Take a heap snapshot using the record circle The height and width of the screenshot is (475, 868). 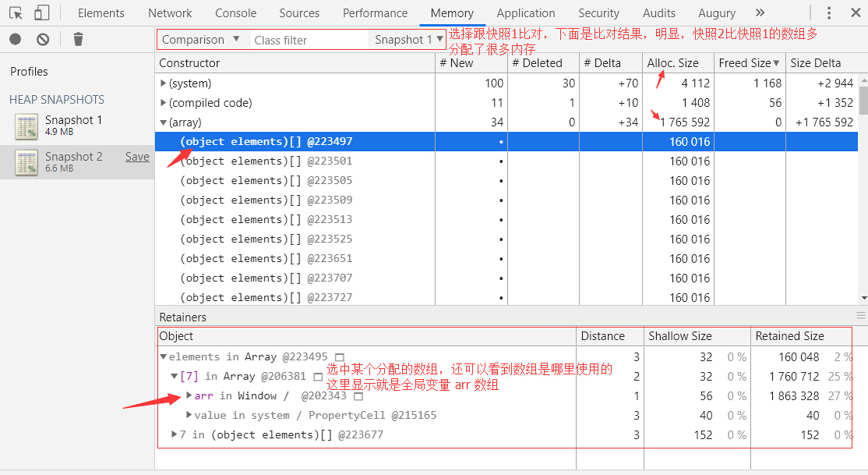point(15,38)
